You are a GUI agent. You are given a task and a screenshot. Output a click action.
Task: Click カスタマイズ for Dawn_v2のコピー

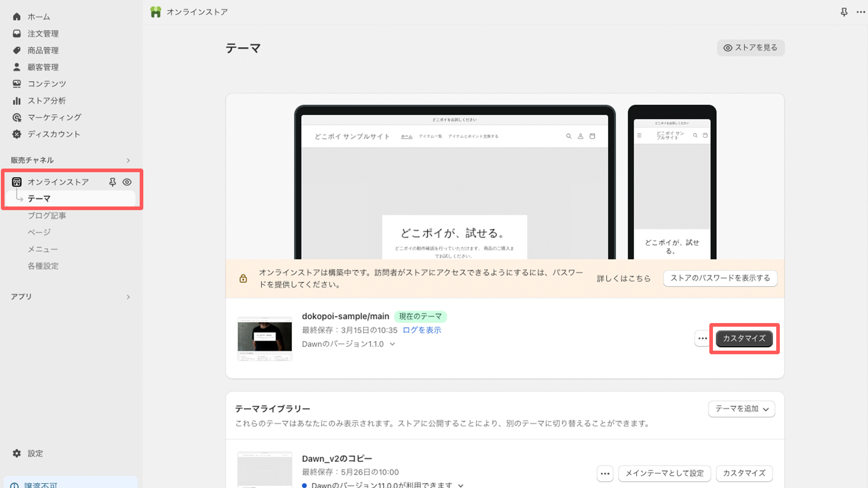pos(744,474)
